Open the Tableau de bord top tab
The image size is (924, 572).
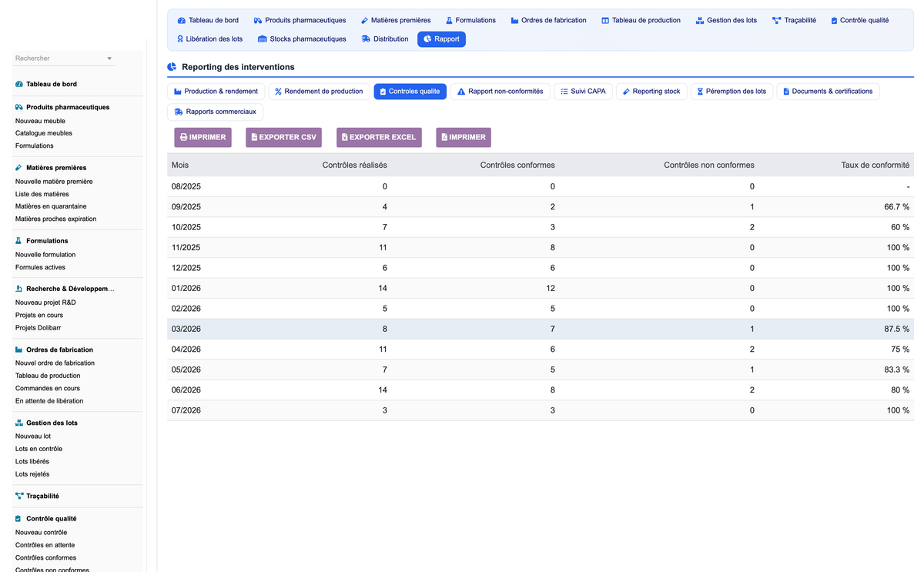point(208,20)
